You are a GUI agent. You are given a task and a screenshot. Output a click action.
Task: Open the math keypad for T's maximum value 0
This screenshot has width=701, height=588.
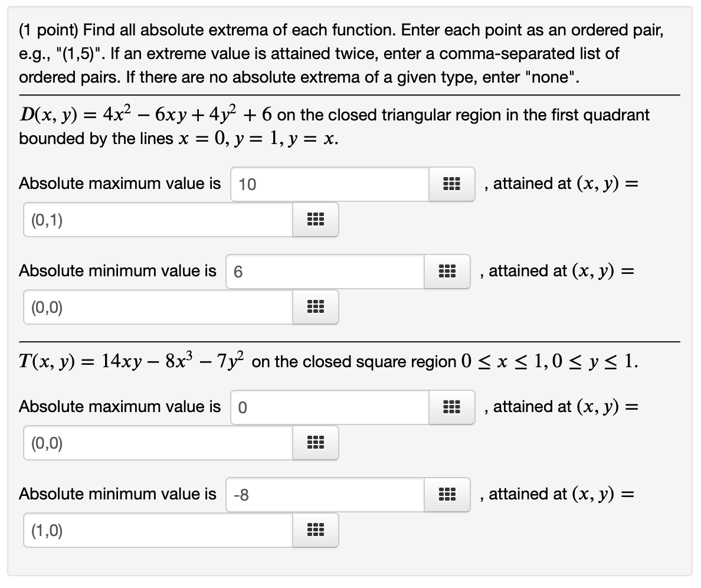click(451, 407)
